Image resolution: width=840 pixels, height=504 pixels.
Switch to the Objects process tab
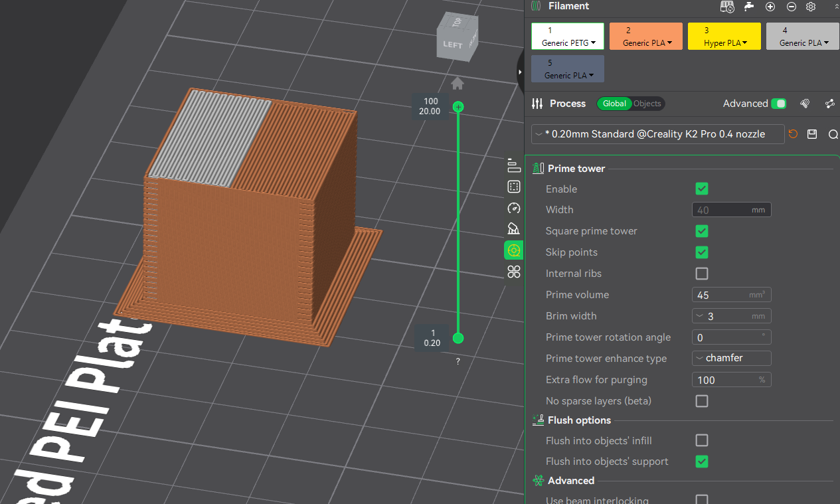coord(647,104)
